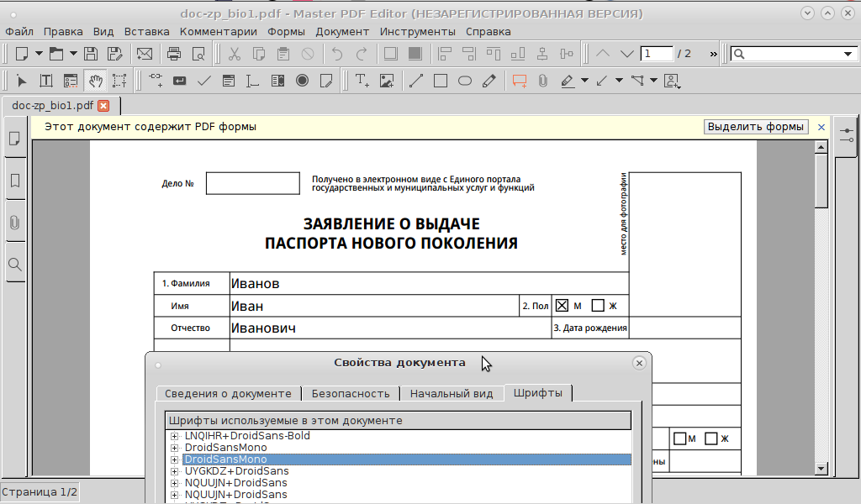Screen dimensions: 861x504
Task: Click the Attach File paperclip tool
Action: (543, 81)
